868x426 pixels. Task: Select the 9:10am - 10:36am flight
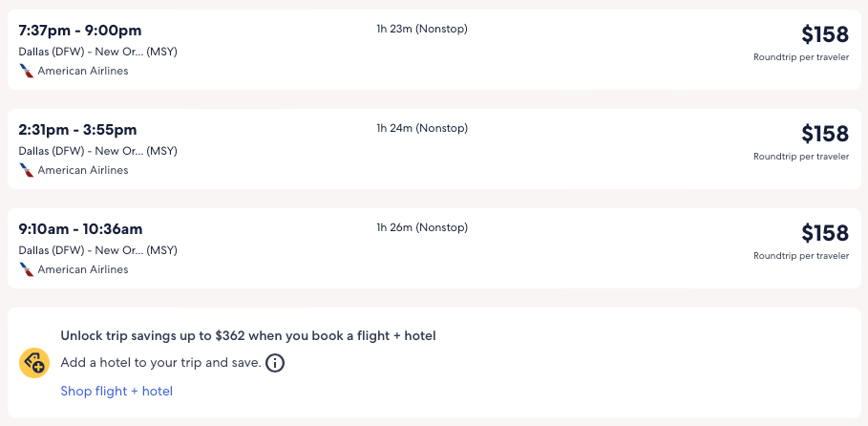[80, 229]
